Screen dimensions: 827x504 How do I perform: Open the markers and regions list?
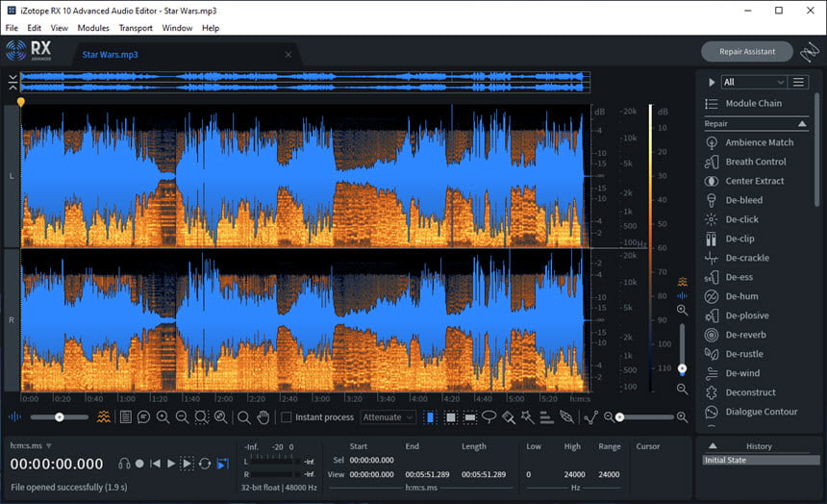tap(143, 417)
